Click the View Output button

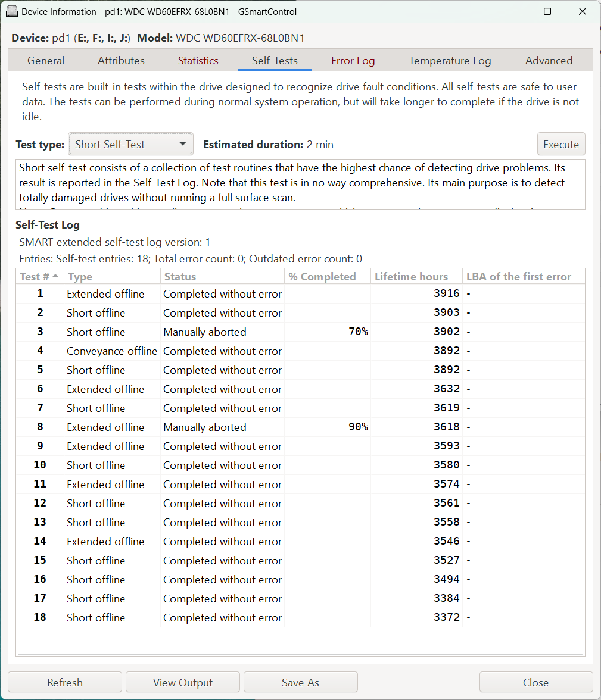pos(183,682)
